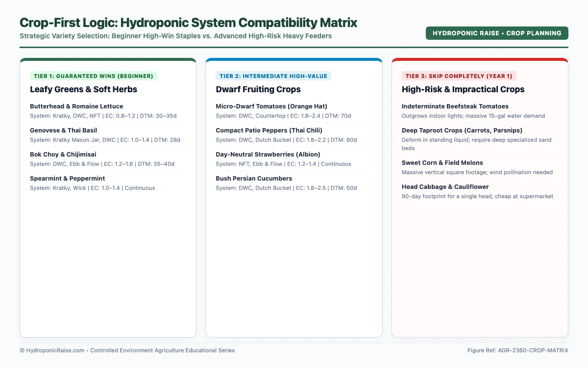Screen dimensions: 588x368
Task: Click the Kratky Mason Jar basil details
Action: (x=105, y=140)
